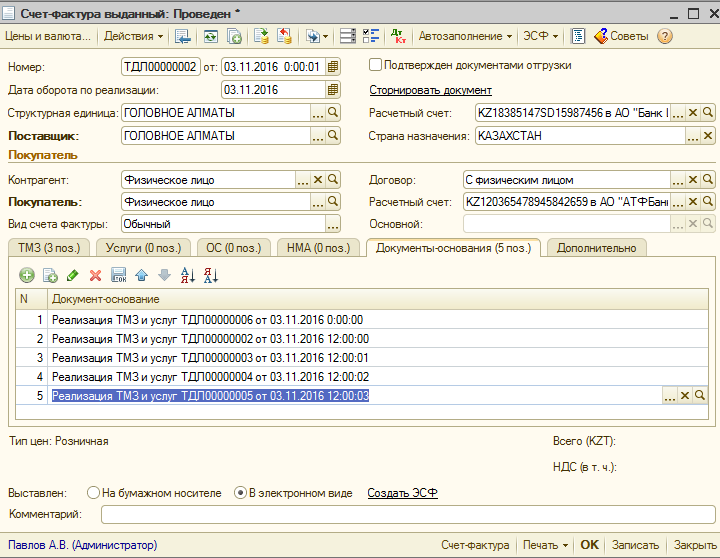Click Создать ЭСФ link

[x=402, y=493]
